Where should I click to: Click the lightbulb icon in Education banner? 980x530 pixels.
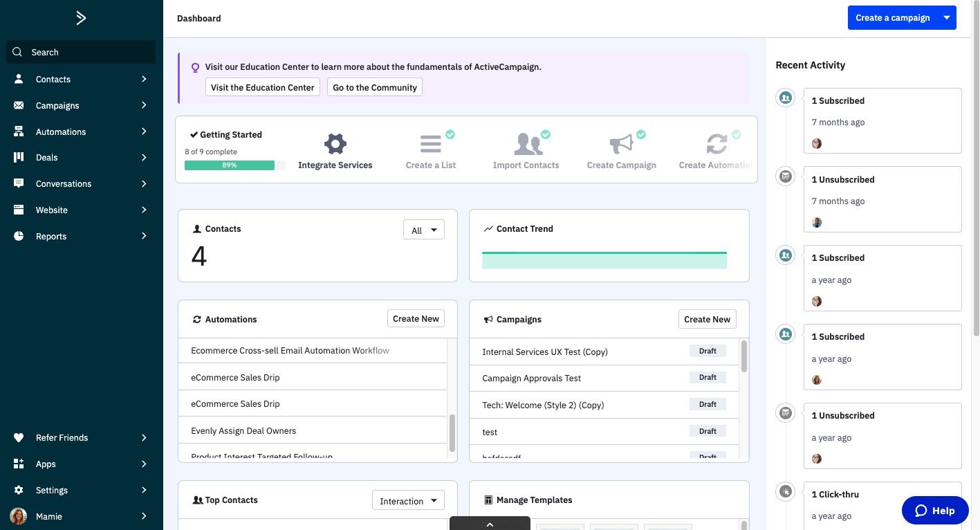[195, 68]
